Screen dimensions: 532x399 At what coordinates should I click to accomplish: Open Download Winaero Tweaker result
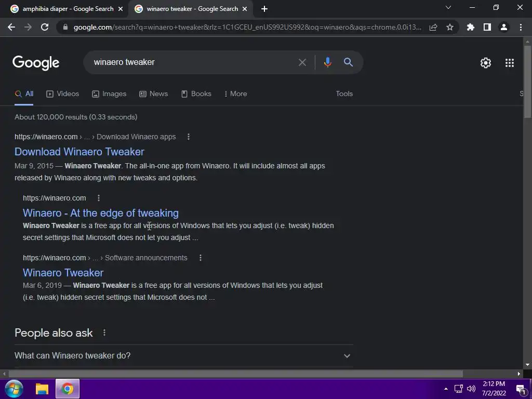pyautogui.click(x=79, y=152)
